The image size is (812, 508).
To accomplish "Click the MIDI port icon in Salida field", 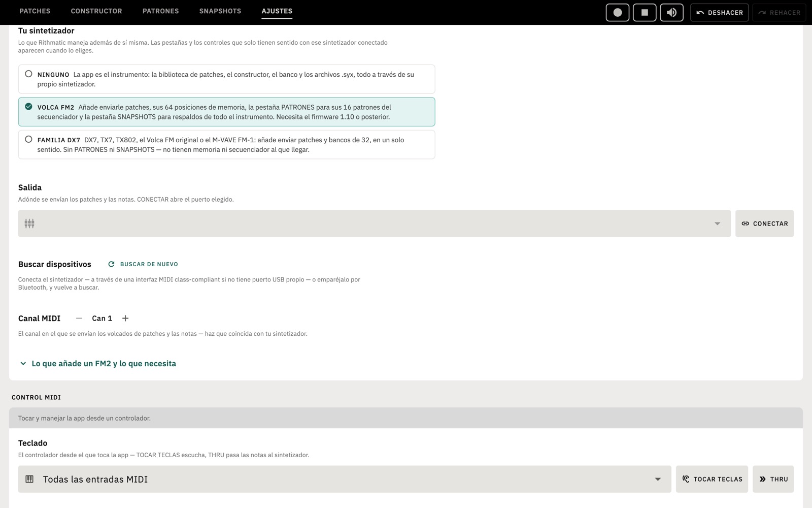I will click(29, 224).
